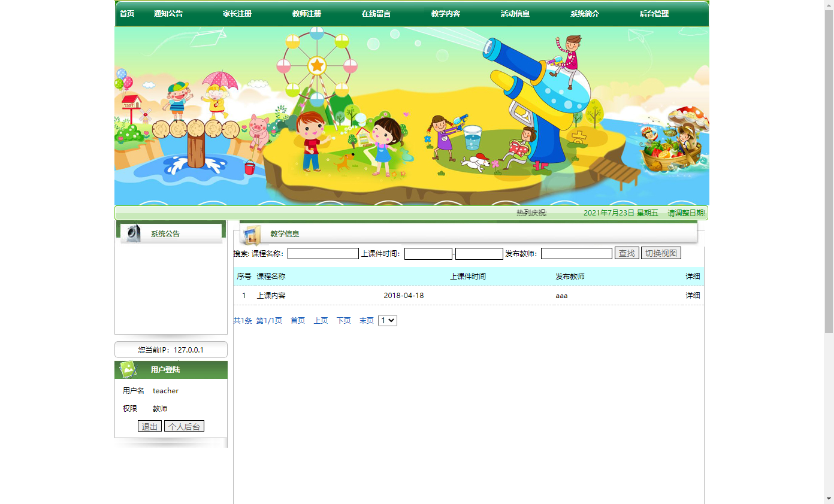This screenshot has height=504, width=834.
Task: Open the 详细 detail link for 上课内容
Action: click(x=692, y=295)
